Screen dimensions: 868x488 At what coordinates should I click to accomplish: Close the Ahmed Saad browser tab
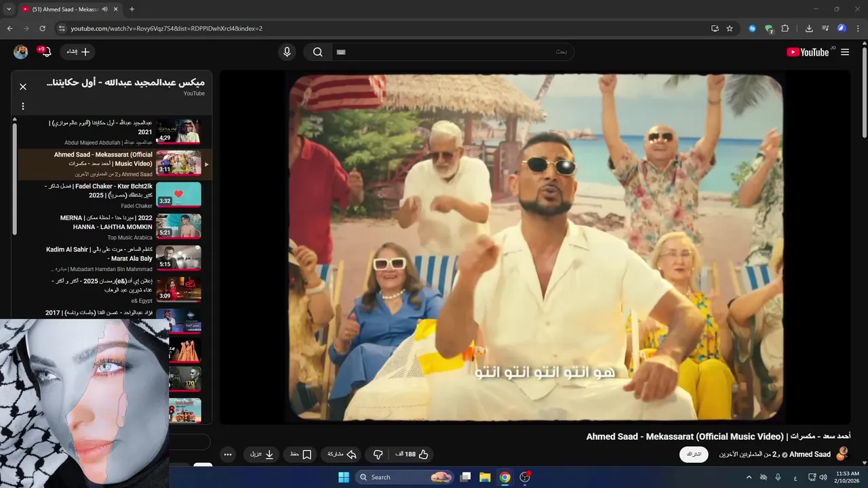(115, 9)
